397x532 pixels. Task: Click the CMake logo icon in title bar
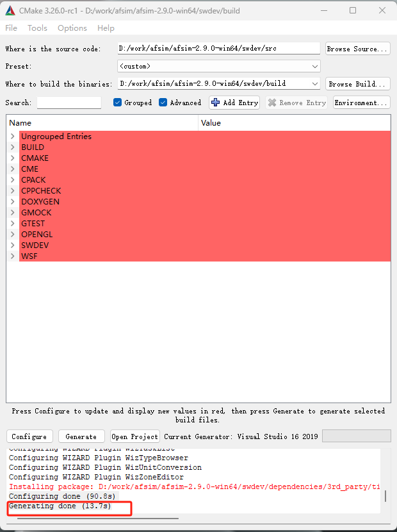[10, 11]
